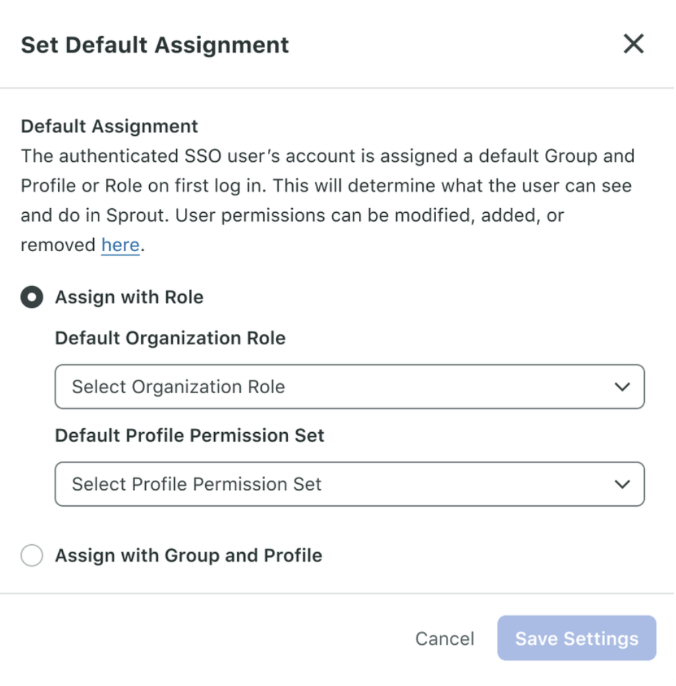Open the "here" permissions link

point(120,245)
